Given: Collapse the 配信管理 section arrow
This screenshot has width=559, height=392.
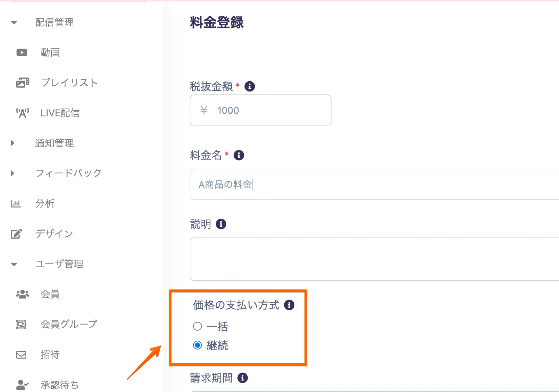Looking at the screenshot, I should (14, 23).
